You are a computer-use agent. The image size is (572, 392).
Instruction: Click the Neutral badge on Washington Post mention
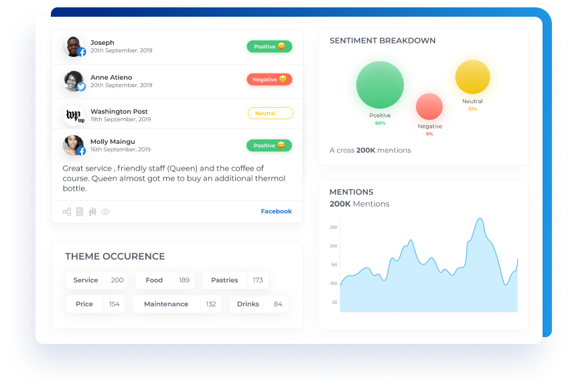270,113
